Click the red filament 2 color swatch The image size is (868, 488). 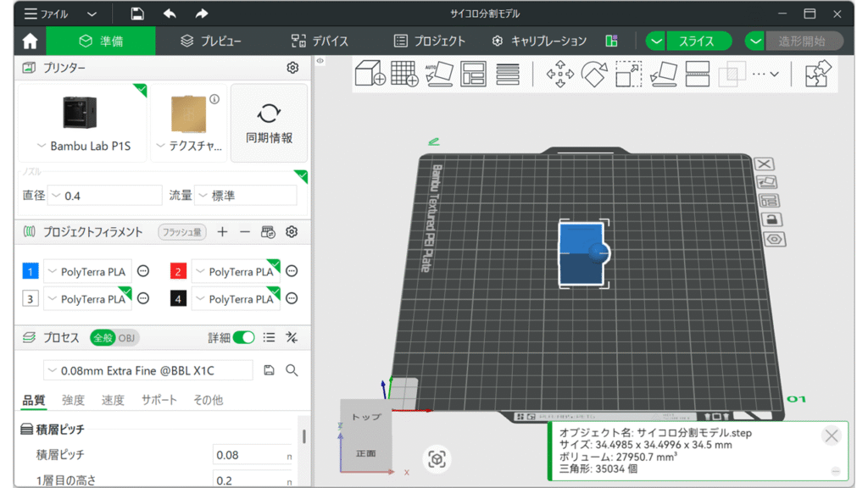pyautogui.click(x=178, y=271)
